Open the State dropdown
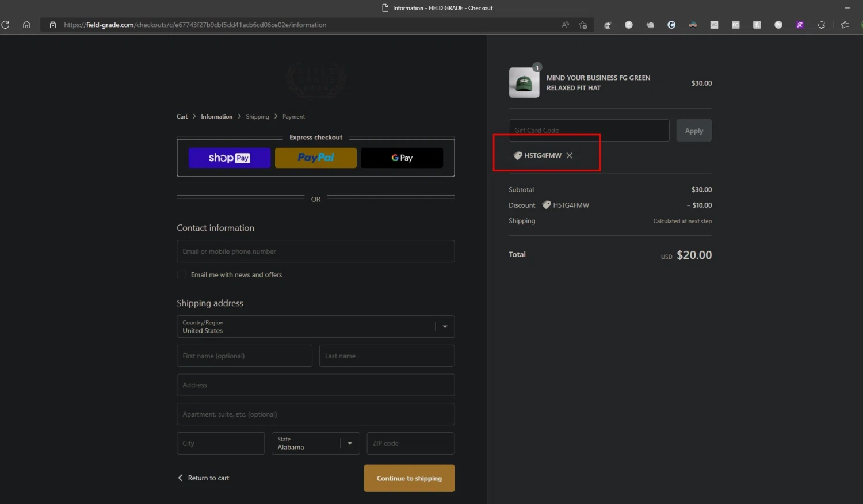Viewport: 863px width, 504px height. [316, 444]
